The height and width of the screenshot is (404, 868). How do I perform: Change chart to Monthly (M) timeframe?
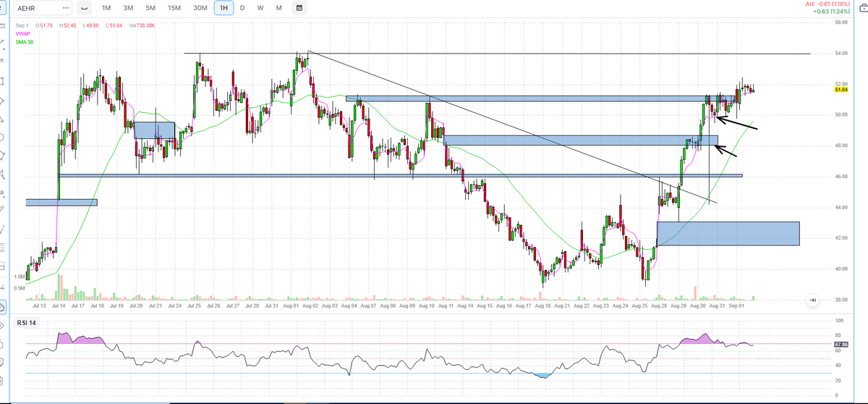pos(278,8)
